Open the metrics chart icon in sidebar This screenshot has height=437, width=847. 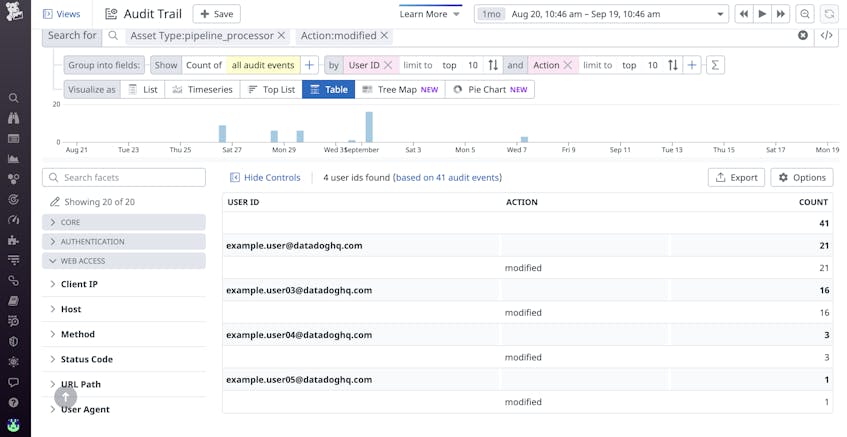click(x=14, y=159)
